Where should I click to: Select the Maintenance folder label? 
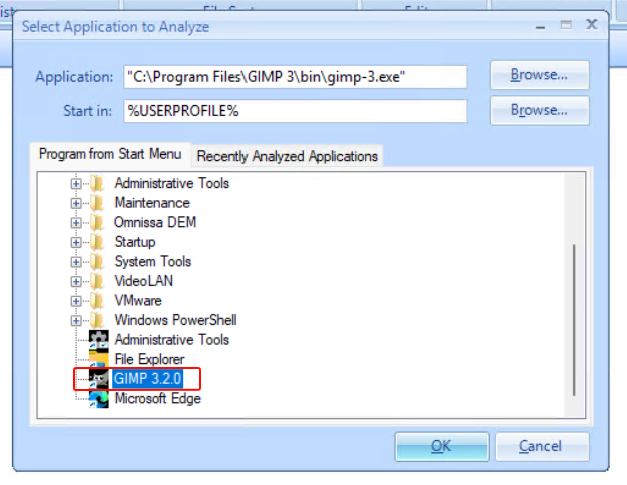[x=152, y=203]
